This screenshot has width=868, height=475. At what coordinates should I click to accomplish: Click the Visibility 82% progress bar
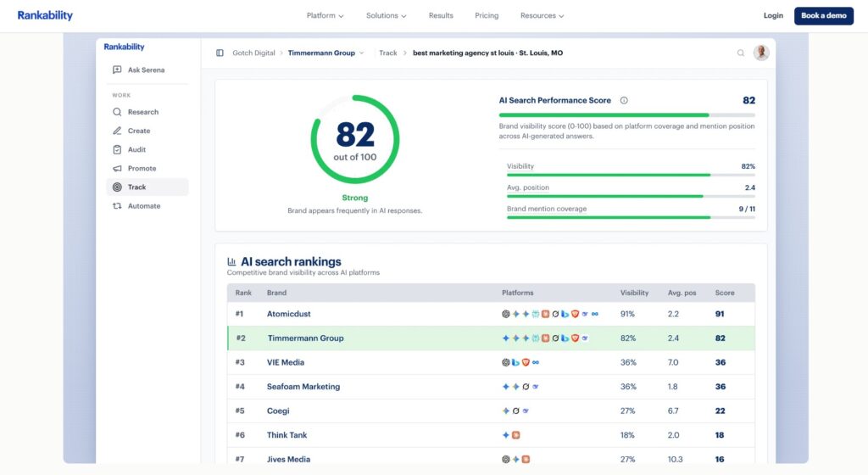coord(631,175)
